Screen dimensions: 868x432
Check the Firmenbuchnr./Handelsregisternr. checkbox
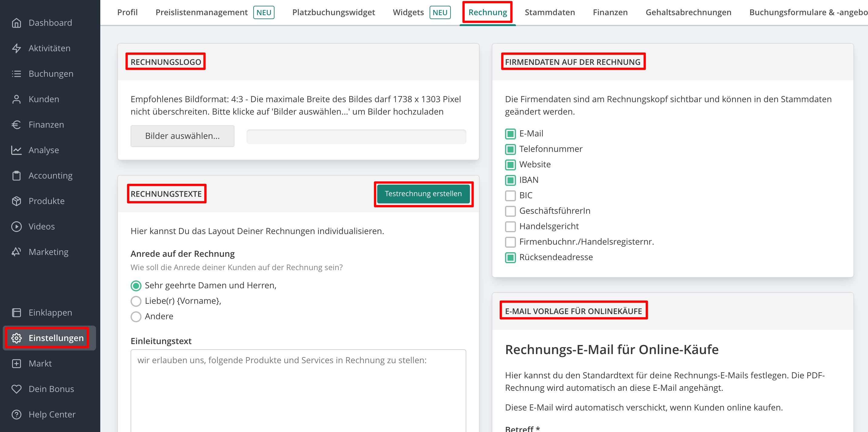(x=510, y=242)
